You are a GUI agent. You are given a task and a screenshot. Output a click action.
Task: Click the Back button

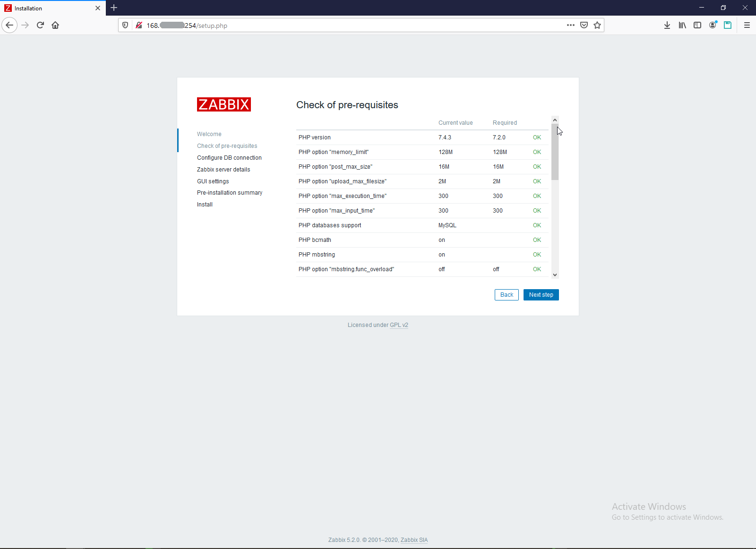[507, 295]
